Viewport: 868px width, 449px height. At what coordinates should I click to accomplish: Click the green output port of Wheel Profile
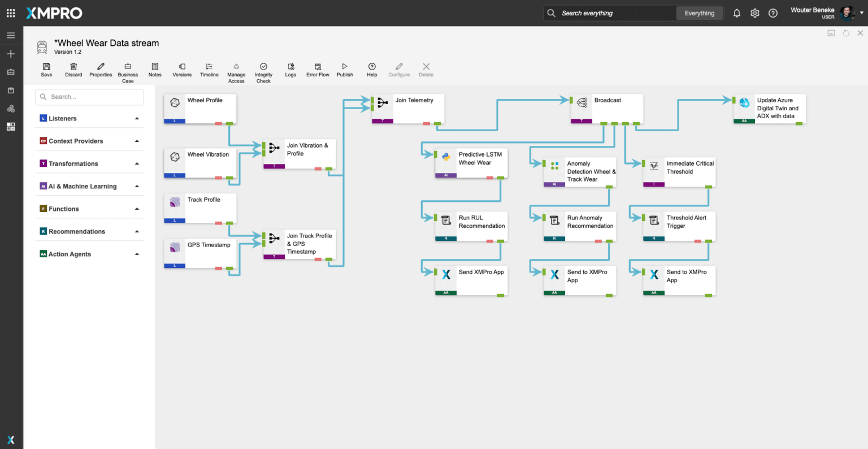coord(229,123)
